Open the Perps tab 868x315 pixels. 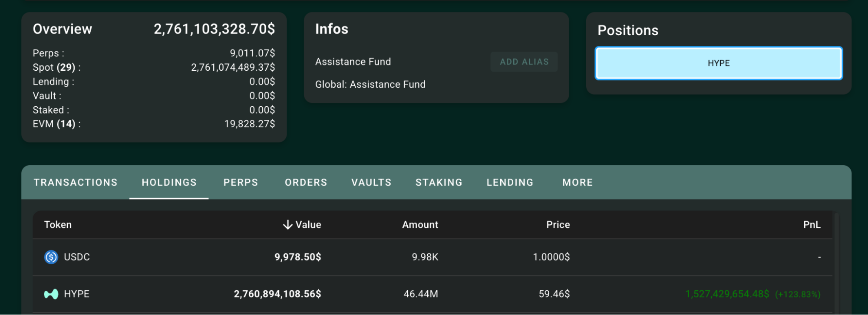click(241, 183)
